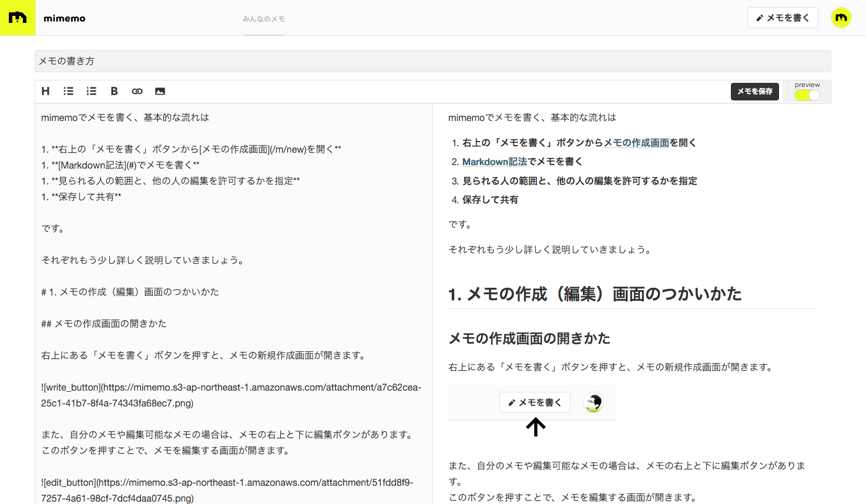Viewport: 866px width, 504px height.
Task: Click editor text 'です。'
Action: [x=53, y=229]
